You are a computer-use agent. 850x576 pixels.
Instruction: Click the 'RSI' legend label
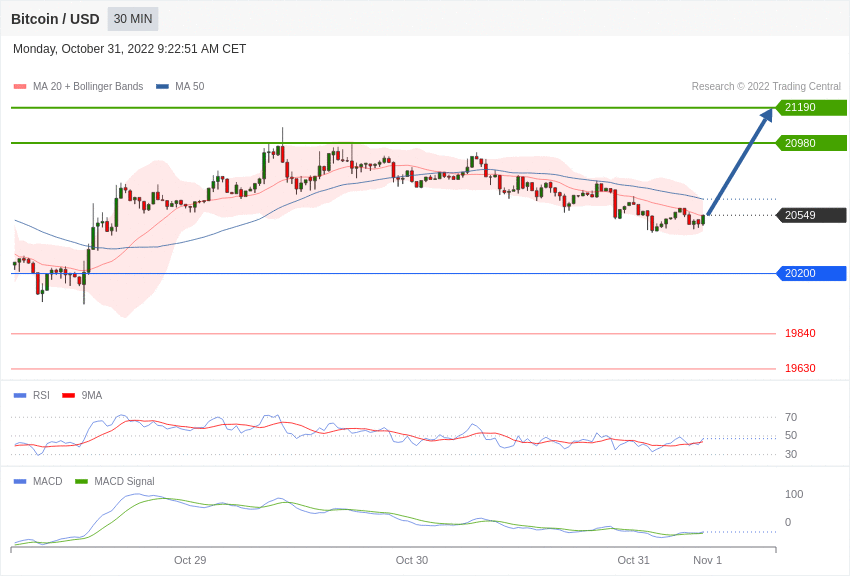click(x=41, y=396)
